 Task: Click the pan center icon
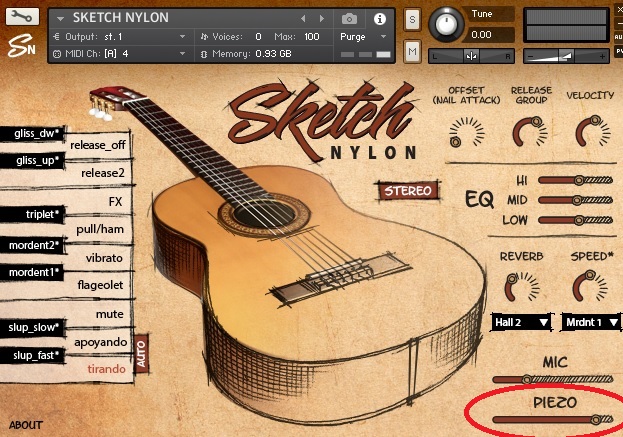click(471, 56)
